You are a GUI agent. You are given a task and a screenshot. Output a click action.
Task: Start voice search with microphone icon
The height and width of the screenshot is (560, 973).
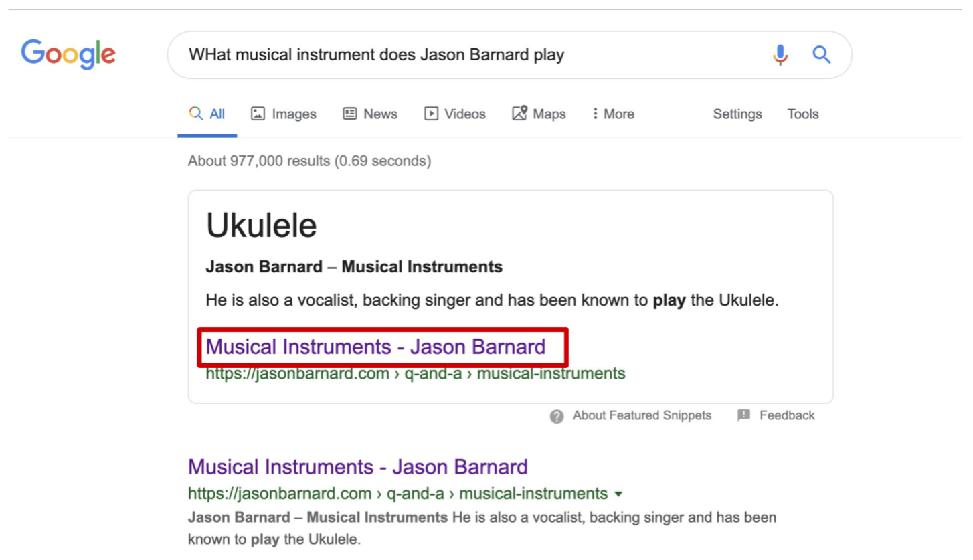point(780,55)
